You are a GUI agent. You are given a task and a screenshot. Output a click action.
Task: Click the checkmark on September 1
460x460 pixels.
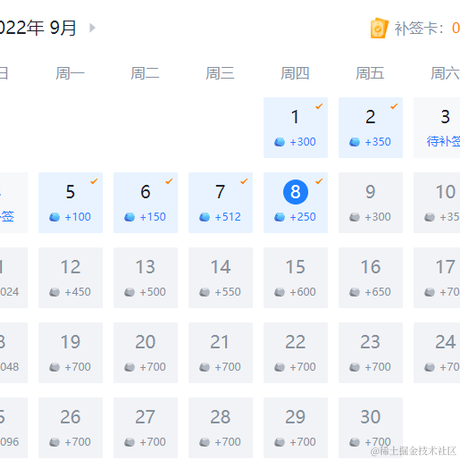(x=319, y=106)
